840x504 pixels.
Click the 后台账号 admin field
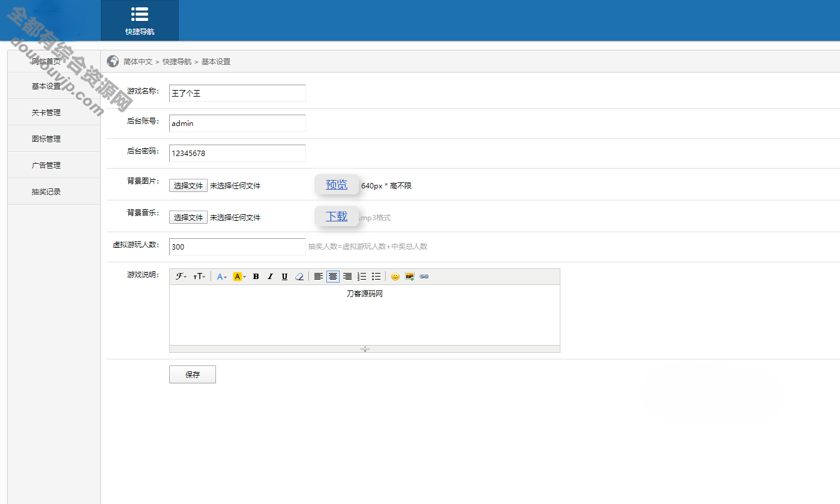point(238,123)
